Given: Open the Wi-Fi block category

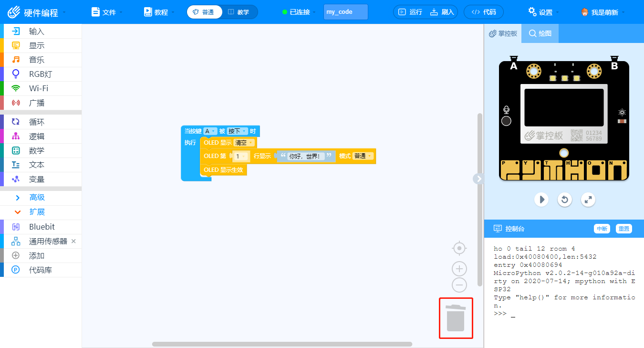Looking at the screenshot, I should point(41,88).
